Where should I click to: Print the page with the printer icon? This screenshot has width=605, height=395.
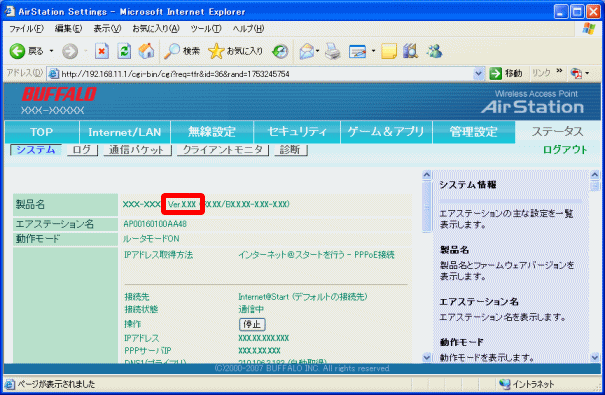332,51
